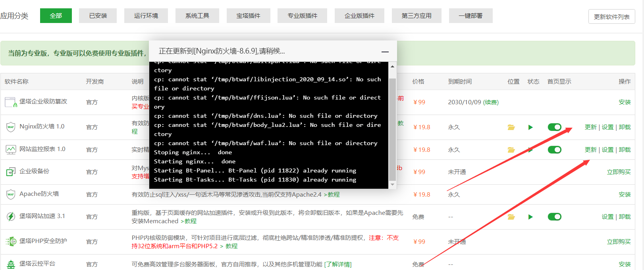Click 安装 for Apache防火墙
The height and width of the screenshot is (270, 644).
point(625,195)
